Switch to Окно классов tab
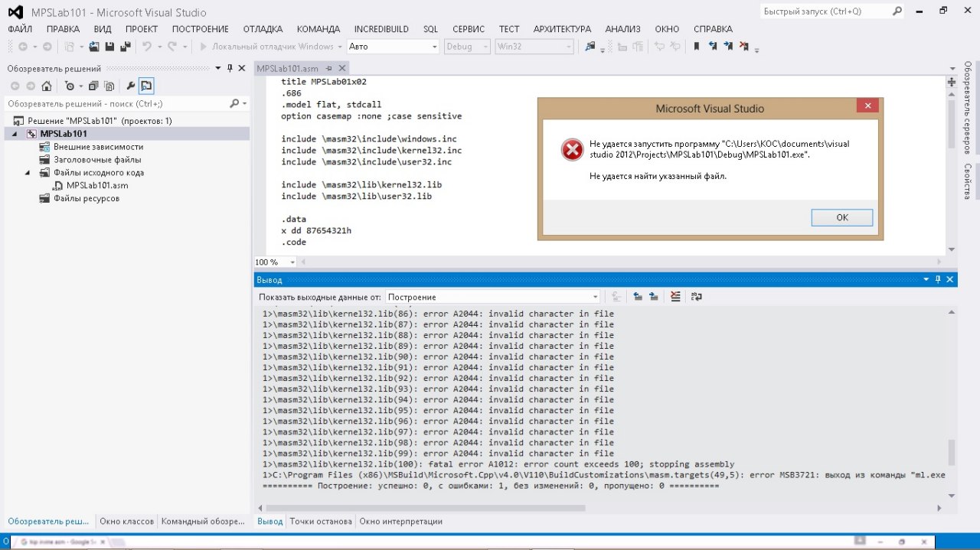Screen dimensions: 980x550 coord(127,521)
